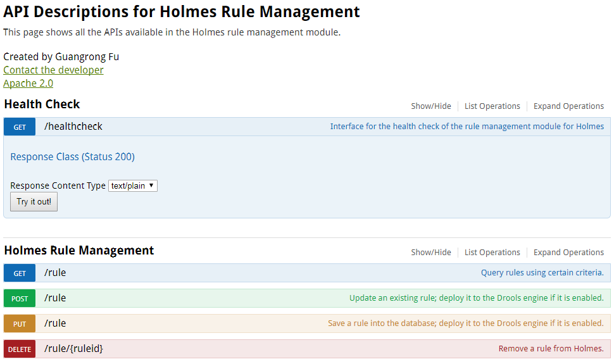The image size is (614, 364).
Task: Click 'Query rules using certain criteria.' description
Action: 542,273
